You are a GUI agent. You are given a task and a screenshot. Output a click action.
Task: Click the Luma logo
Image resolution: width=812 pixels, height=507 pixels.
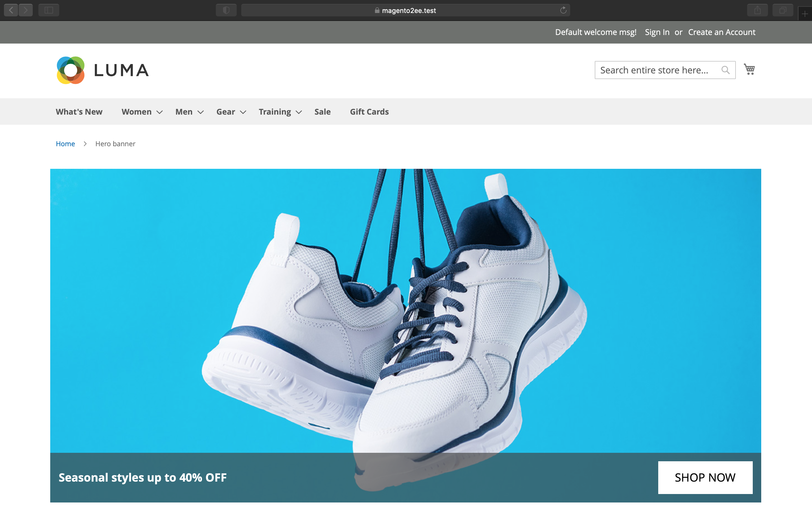point(102,70)
